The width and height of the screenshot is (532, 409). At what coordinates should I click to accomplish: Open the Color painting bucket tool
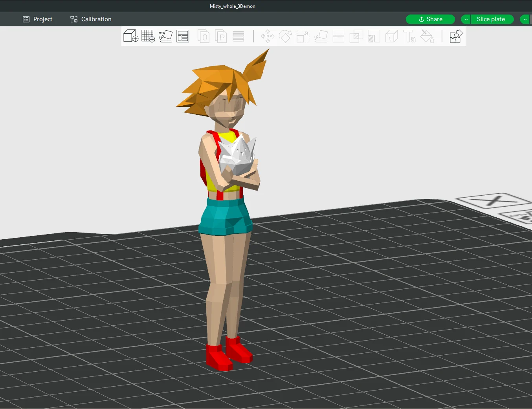tap(427, 36)
